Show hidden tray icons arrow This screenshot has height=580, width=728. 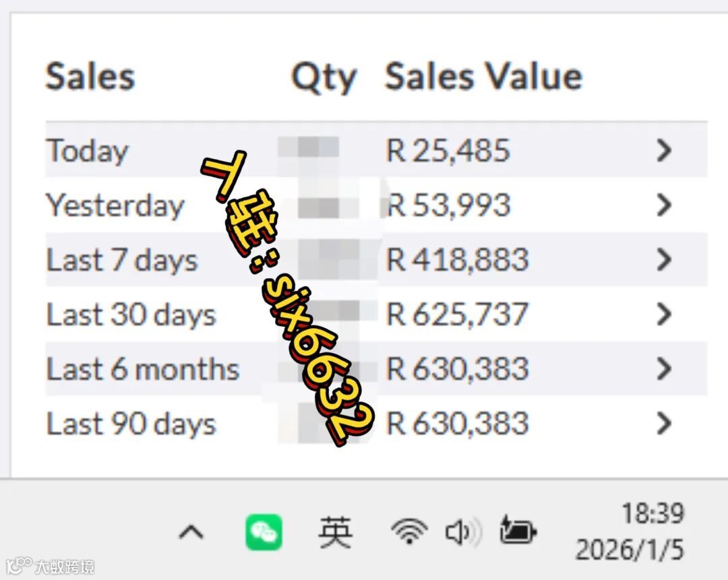point(191,532)
